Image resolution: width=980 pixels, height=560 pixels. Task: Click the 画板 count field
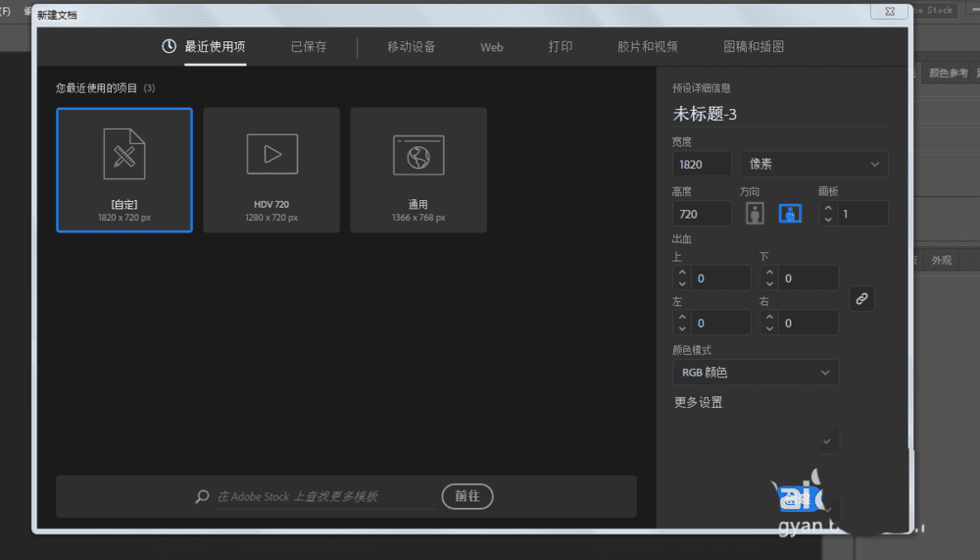click(861, 214)
